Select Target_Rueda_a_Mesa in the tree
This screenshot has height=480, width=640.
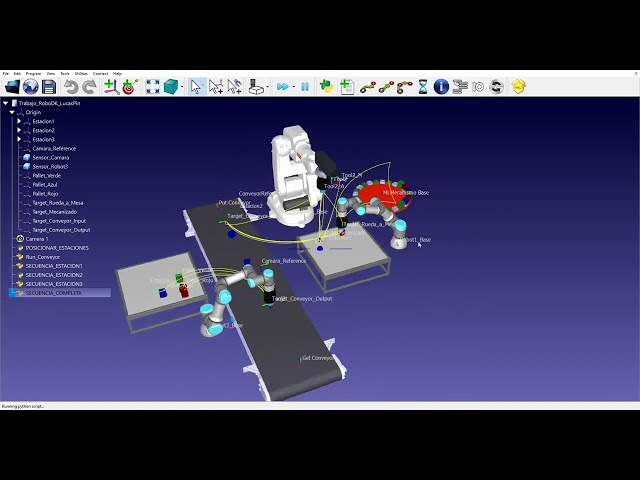pyautogui.click(x=58, y=202)
